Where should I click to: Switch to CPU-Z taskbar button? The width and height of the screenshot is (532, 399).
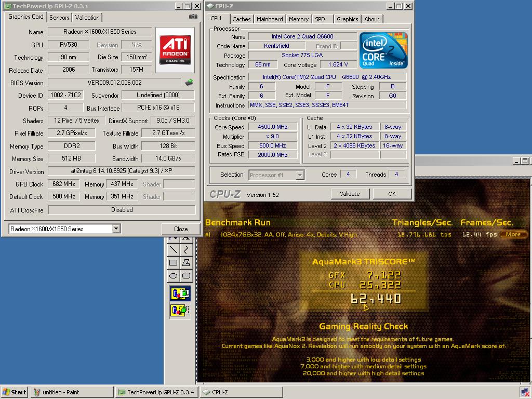241,392
